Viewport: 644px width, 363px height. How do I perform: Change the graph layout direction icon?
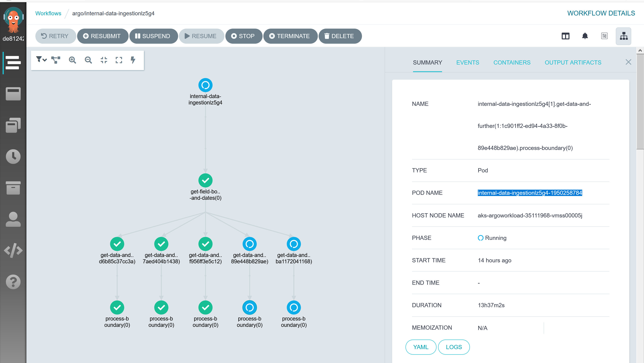point(56,60)
